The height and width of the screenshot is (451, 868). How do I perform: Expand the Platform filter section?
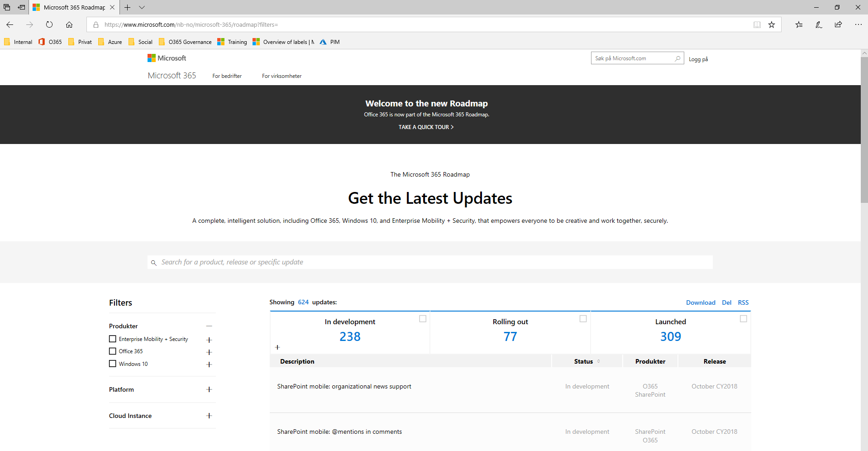click(x=209, y=389)
